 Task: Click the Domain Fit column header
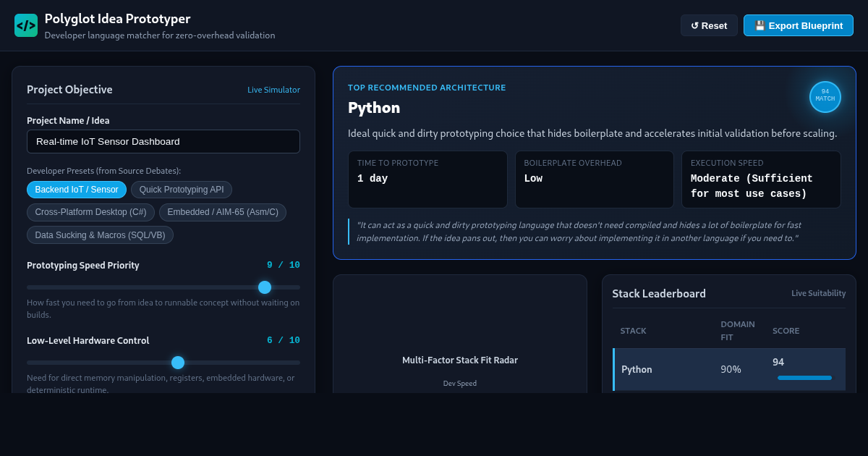point(738,331)
